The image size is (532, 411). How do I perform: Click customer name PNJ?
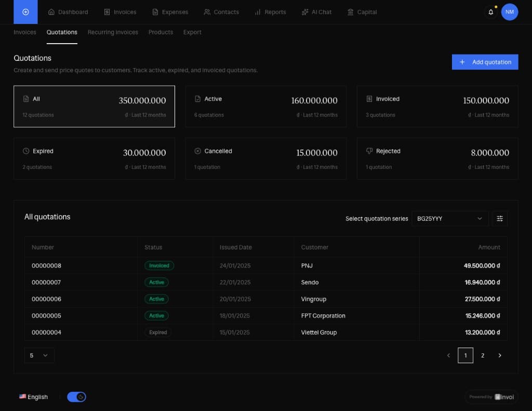coord(307,266)
